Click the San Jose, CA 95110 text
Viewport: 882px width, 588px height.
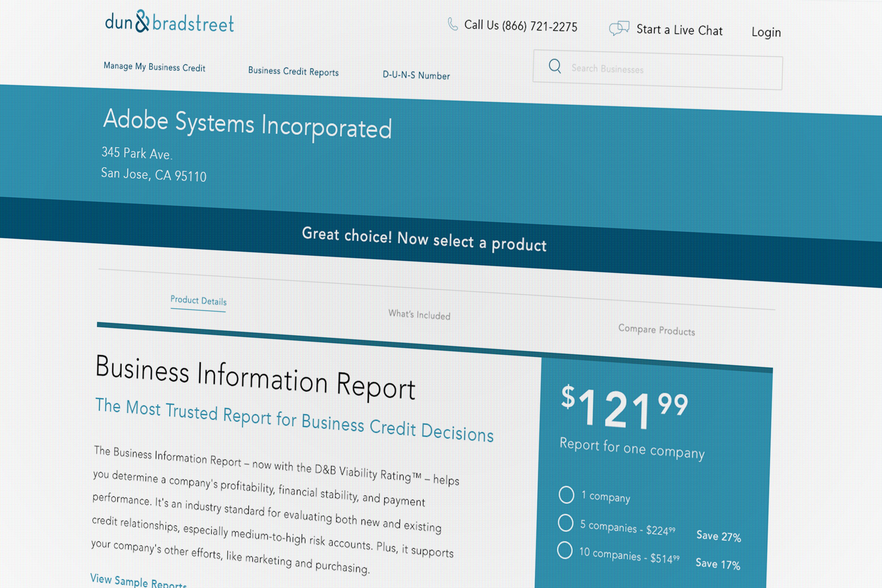pyautogui.click(x=154, y=175)
